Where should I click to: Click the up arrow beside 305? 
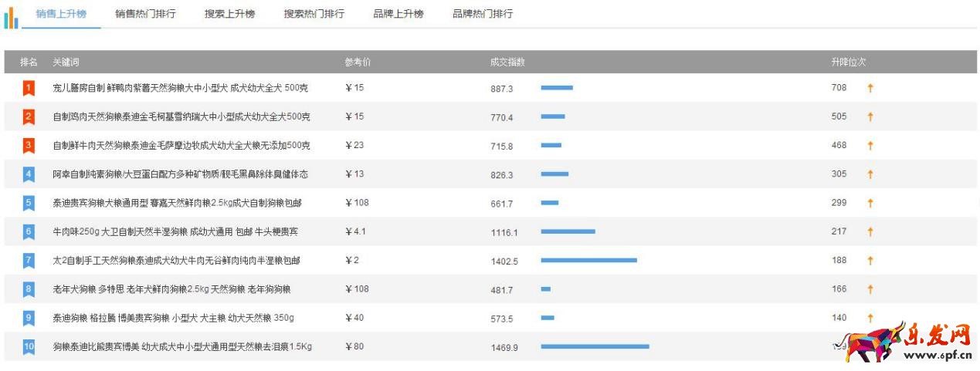(x=870, y=174)
